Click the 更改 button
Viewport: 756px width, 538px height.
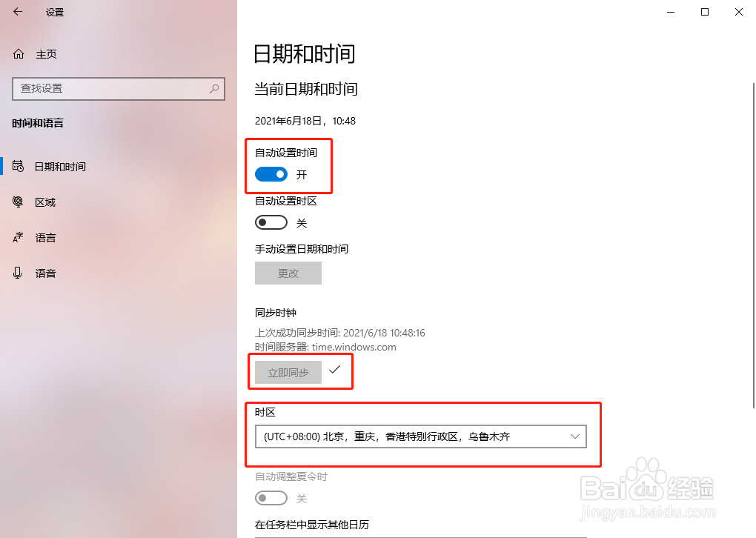point(288,273)
